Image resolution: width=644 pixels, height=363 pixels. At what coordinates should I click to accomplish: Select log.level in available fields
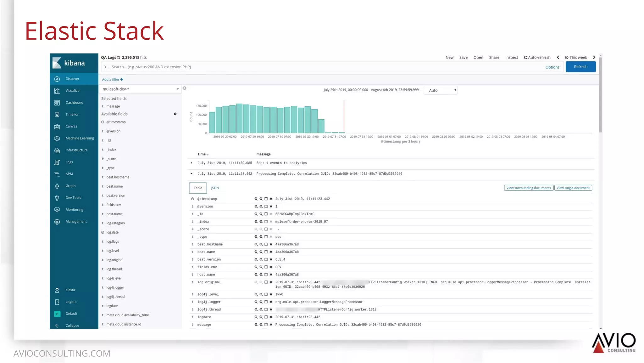click(x=112, y=251)
